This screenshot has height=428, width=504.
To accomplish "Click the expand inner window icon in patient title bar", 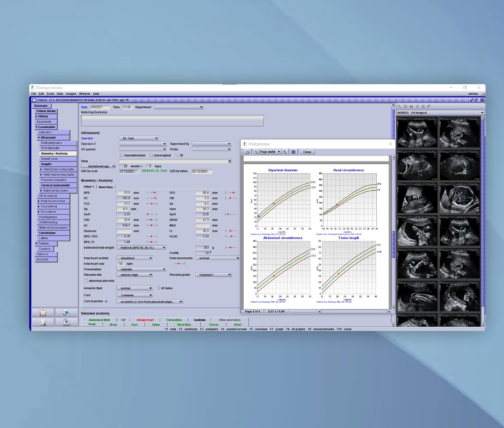I will (477, 100).
